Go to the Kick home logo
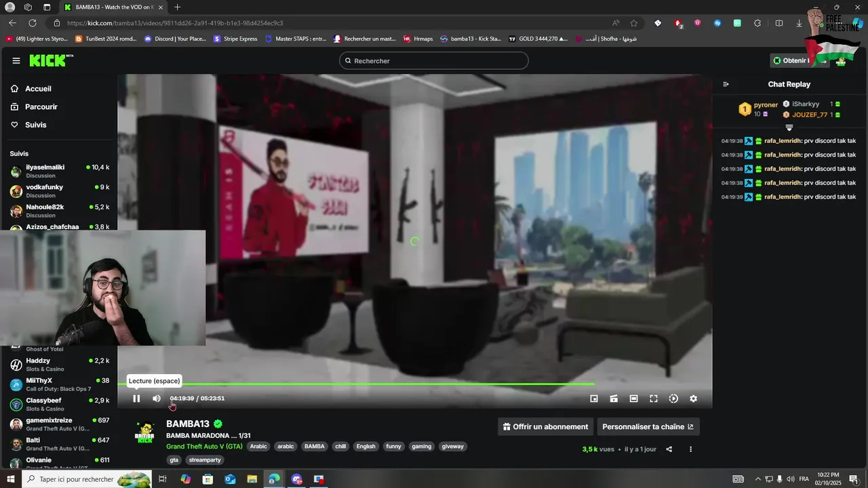The height and width of the screenshot is (488, 868). coord(51,60)
